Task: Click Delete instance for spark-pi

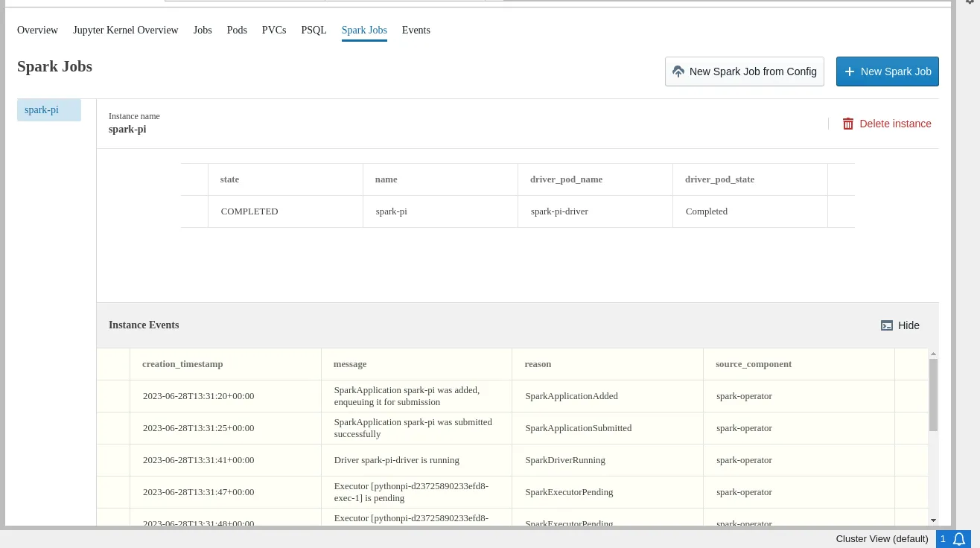Action: pyautogui.click(x=887, y=124)
